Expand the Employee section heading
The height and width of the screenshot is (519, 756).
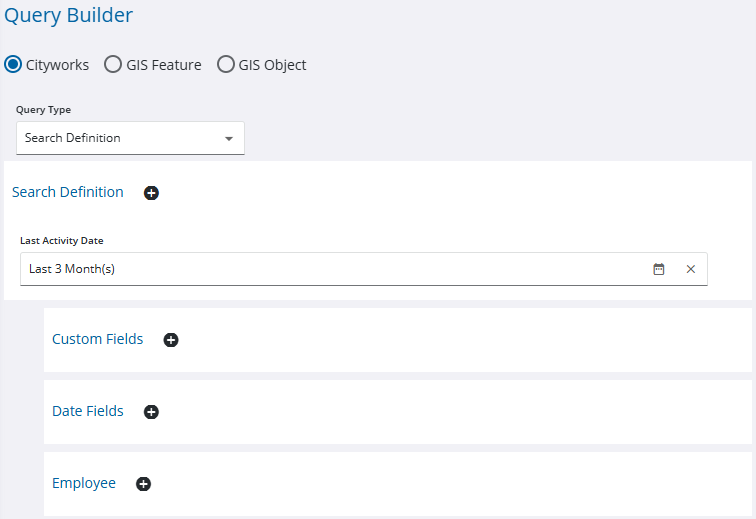(x=84, y=483)
